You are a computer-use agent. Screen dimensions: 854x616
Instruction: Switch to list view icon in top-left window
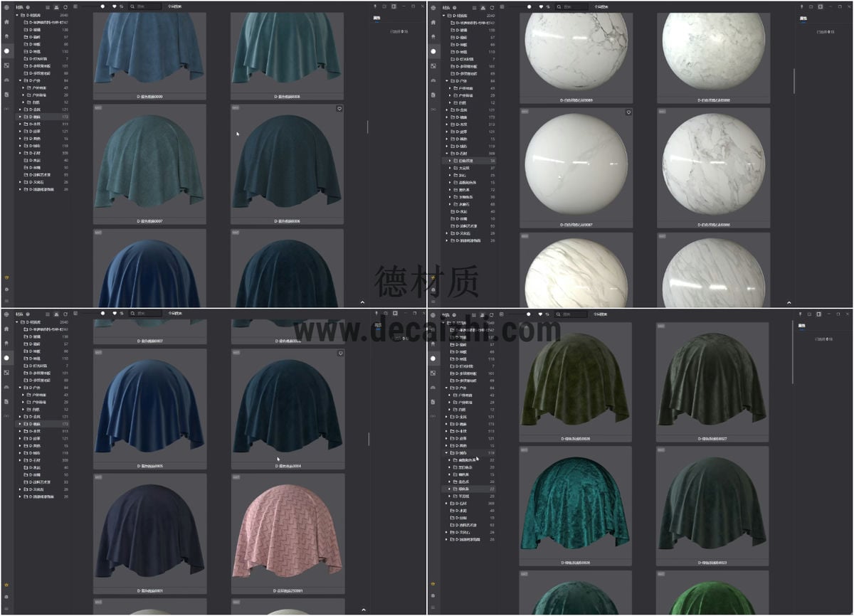47,6
